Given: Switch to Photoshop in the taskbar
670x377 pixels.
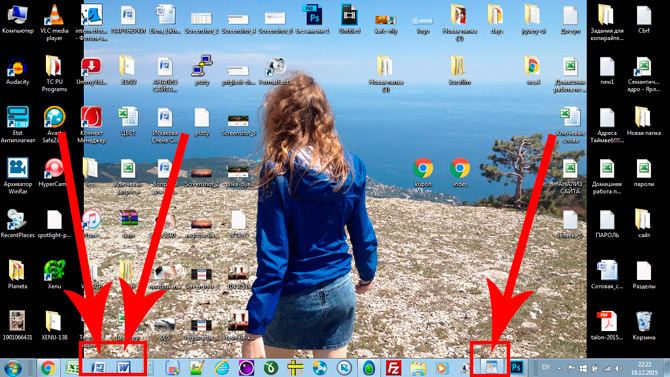Looking at the screenshot, I should (x=517, y=368).
